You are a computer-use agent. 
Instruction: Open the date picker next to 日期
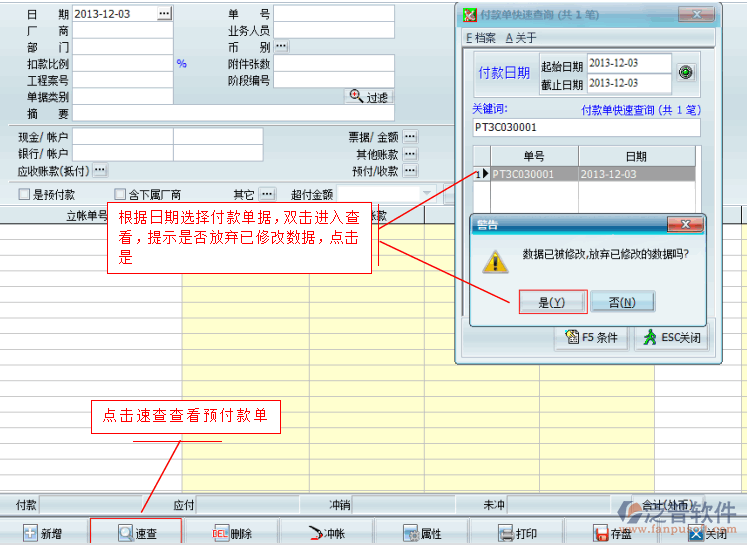coord(164,13)
